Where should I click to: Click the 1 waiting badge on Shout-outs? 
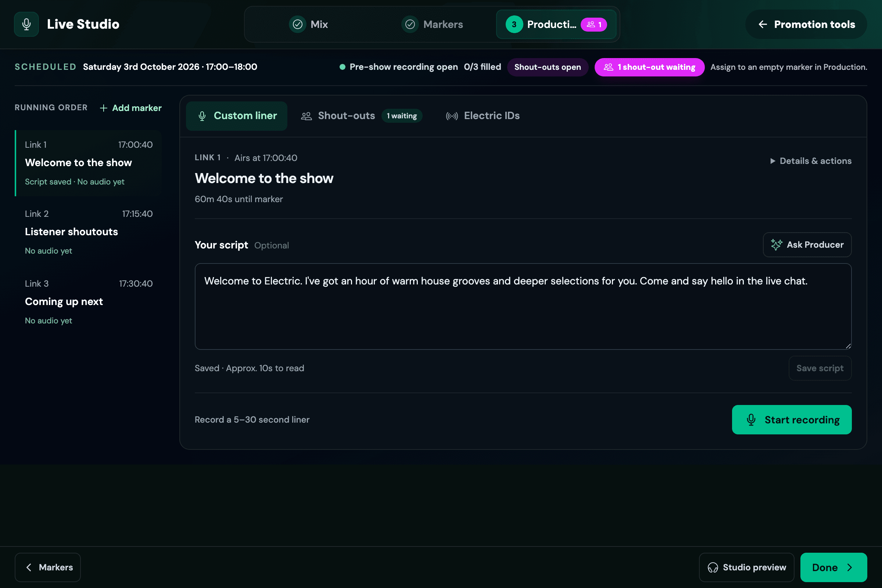[402, 116]
